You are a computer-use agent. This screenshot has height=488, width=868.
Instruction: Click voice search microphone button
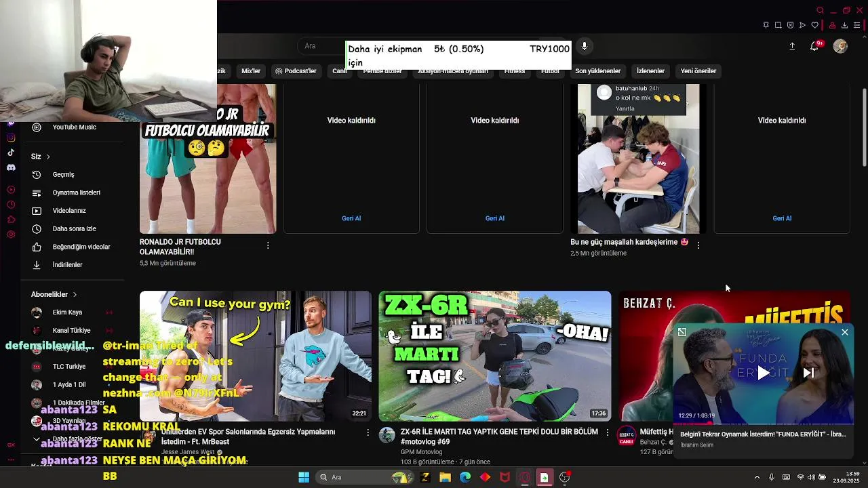point(584,46)
